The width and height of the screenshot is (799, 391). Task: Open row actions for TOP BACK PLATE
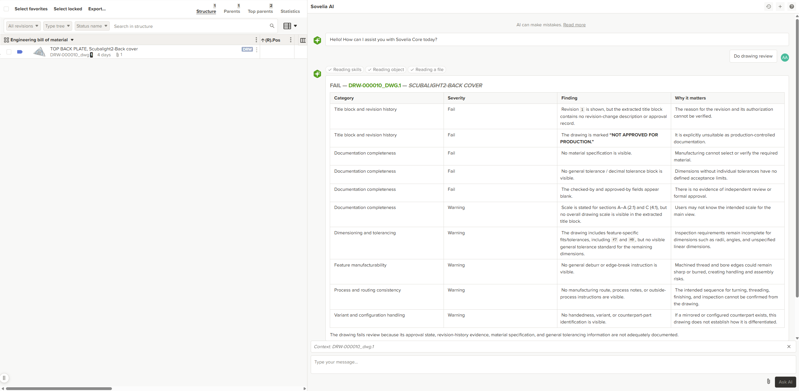256,50
